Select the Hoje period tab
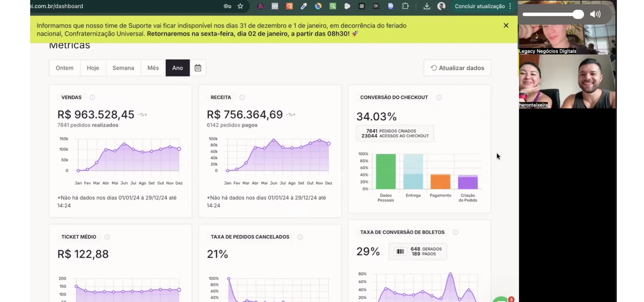Image resolution: width=644 pixels, height=302 pixels. (93, 68)
